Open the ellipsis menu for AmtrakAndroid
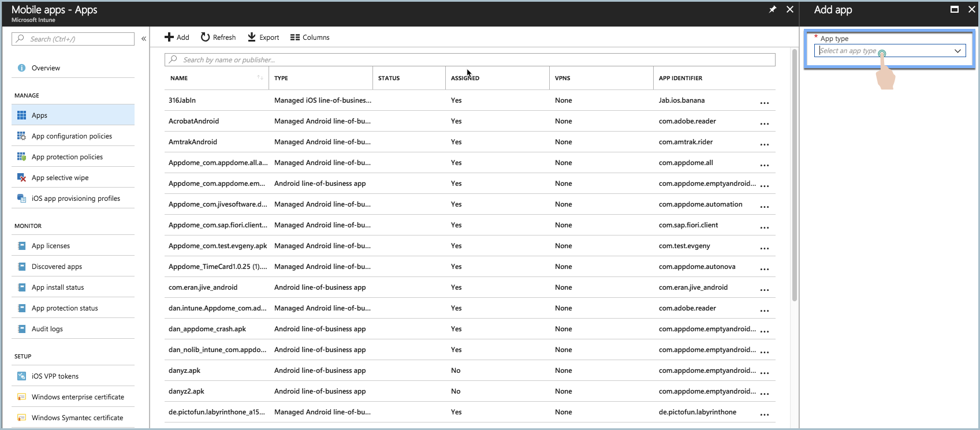The width and height of the screenshot is (980, 430). coord(765,144)
